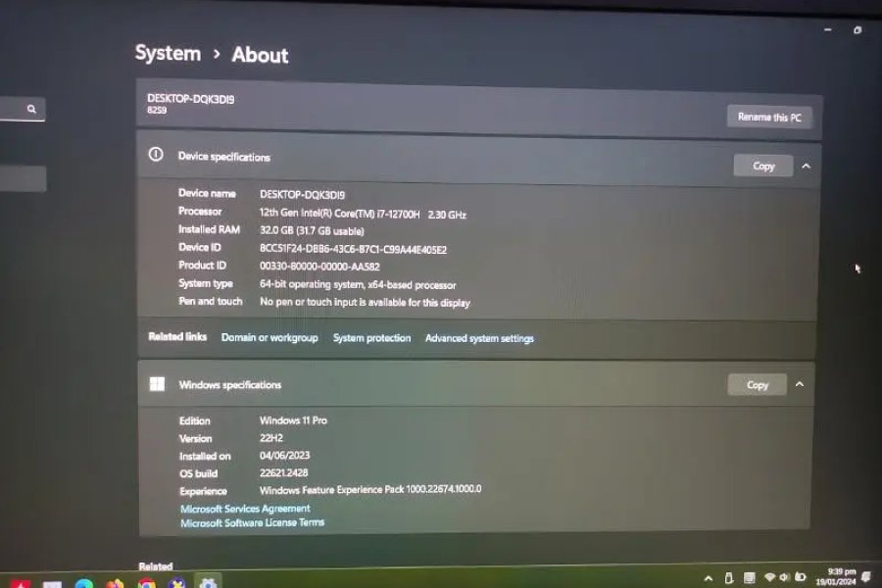Open the Wi-Fi network tray icon
This screenshot has height=588, width=882.
pyautogui.click(x=769, y=577)
